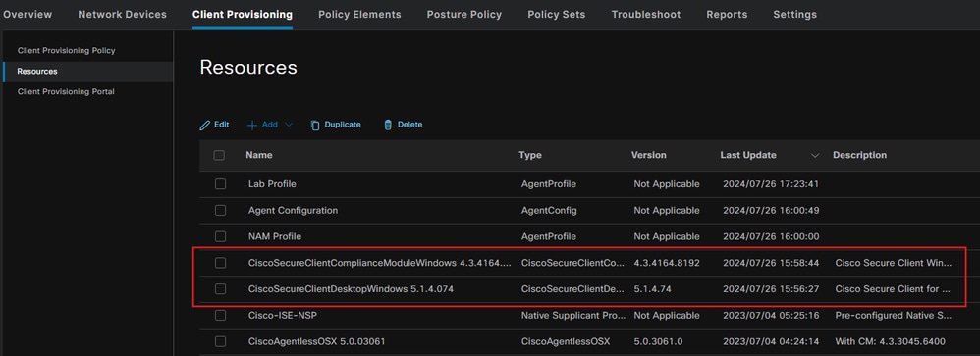Click 'With CM: 4.3.3045.6400' description
Image resolution: width=980 pixels, height=356 pixels.
click(890, 341)
